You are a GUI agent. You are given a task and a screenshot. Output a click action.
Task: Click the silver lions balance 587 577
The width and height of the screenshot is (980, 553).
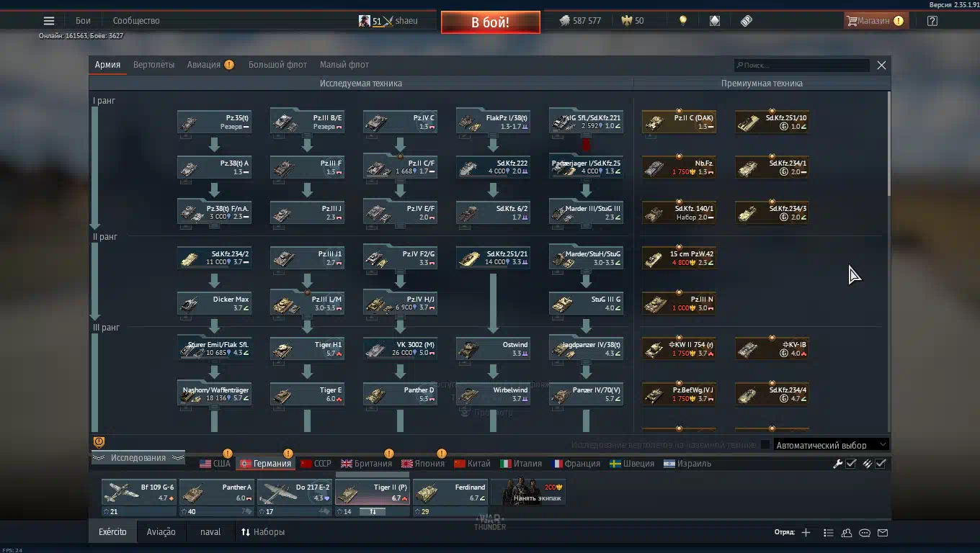point(581,21)
